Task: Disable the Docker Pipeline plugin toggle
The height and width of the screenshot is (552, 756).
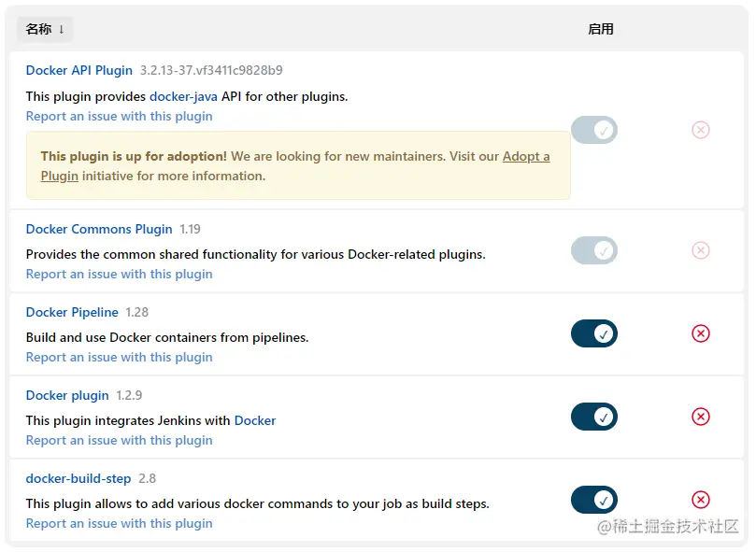Action: point(594,333)
